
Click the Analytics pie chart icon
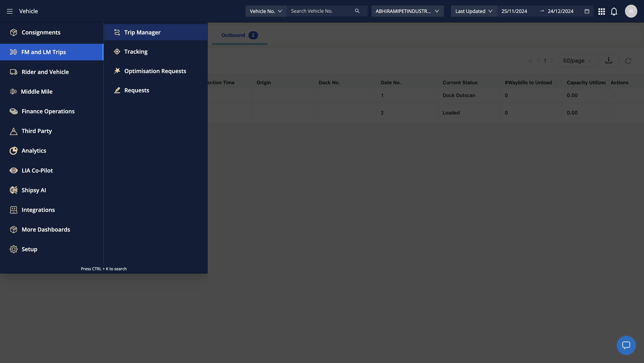tap(13, 151)
